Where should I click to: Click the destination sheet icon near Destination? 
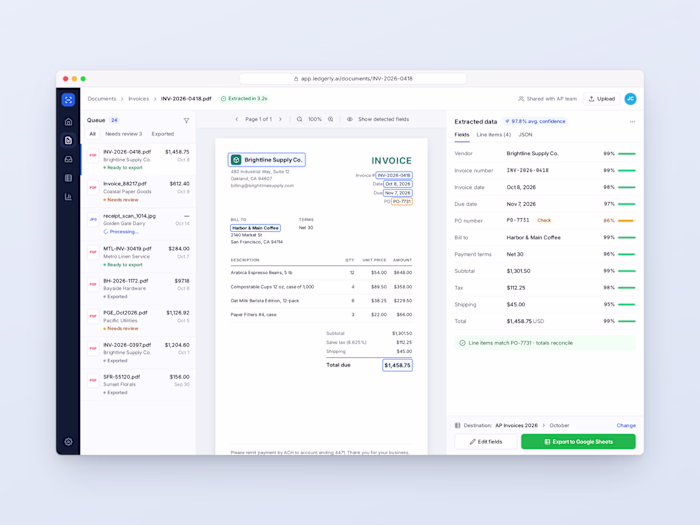click(x=458, y=425)
